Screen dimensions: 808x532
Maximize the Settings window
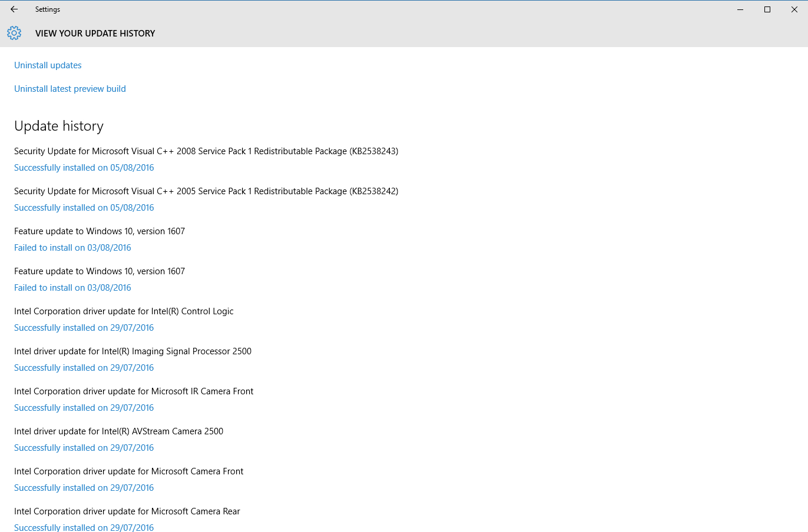pyautogui.click(x=767, y=9)
